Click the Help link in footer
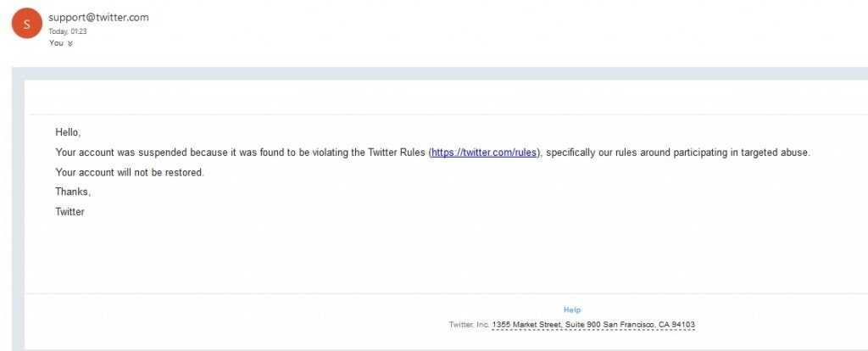 572,310
